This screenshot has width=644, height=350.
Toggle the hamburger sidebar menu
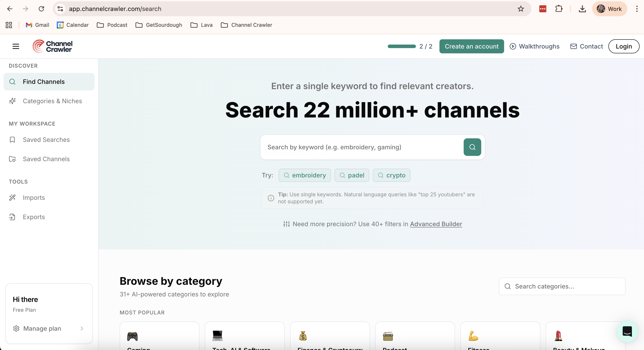16,46
